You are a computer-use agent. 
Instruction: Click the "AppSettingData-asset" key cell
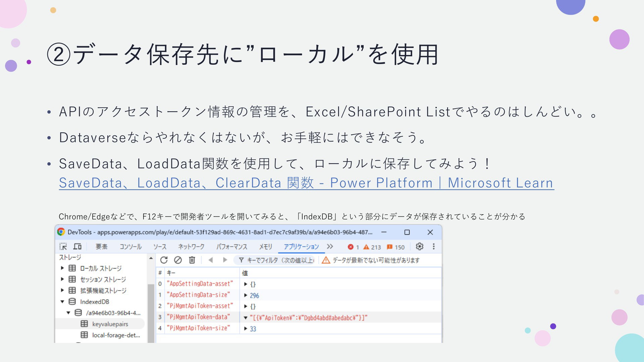point(200,284)
